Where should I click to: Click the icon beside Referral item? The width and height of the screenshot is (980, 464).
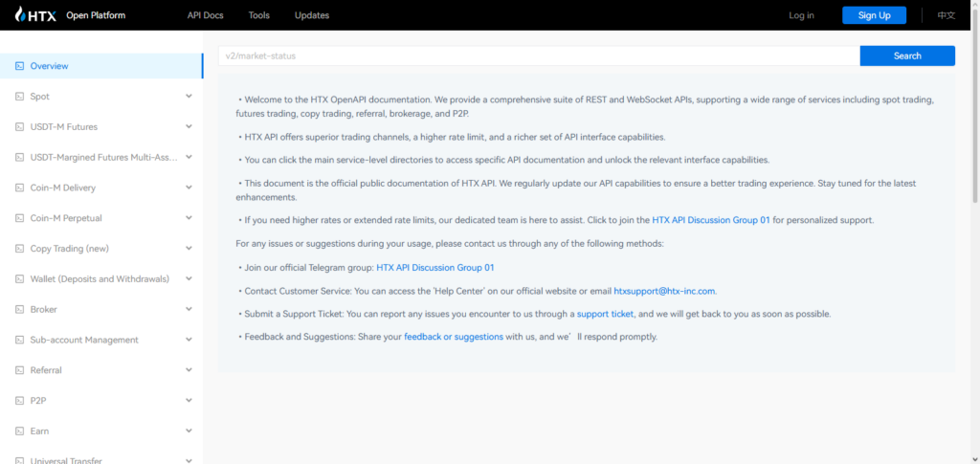point(19,370)
